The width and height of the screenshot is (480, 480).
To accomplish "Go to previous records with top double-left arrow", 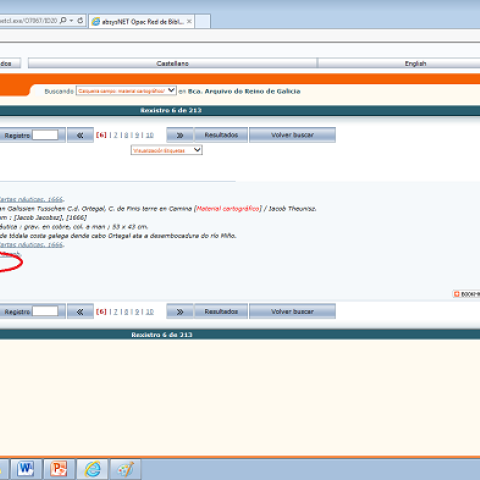I will (x=80, y=135).
